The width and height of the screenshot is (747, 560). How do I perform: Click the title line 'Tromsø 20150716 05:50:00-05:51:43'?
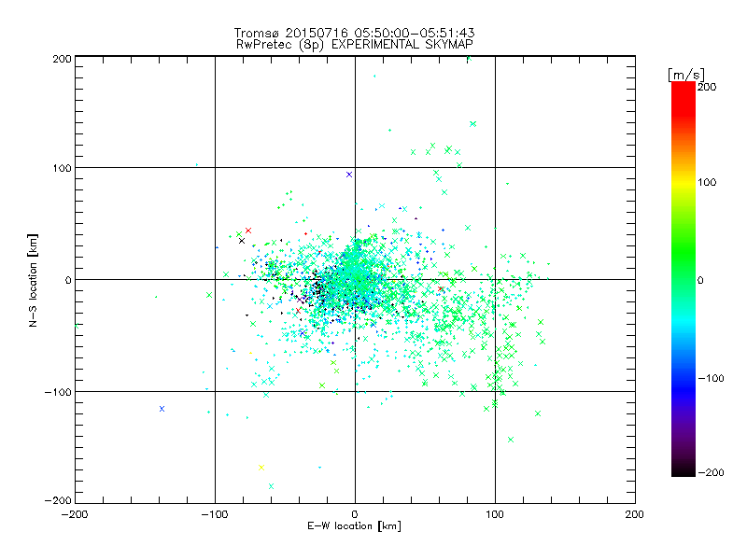[354, 33]
